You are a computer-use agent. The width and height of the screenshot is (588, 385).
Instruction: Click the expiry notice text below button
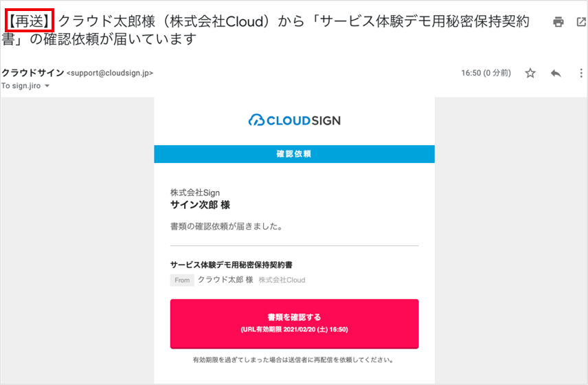click(x=293, y=360)
